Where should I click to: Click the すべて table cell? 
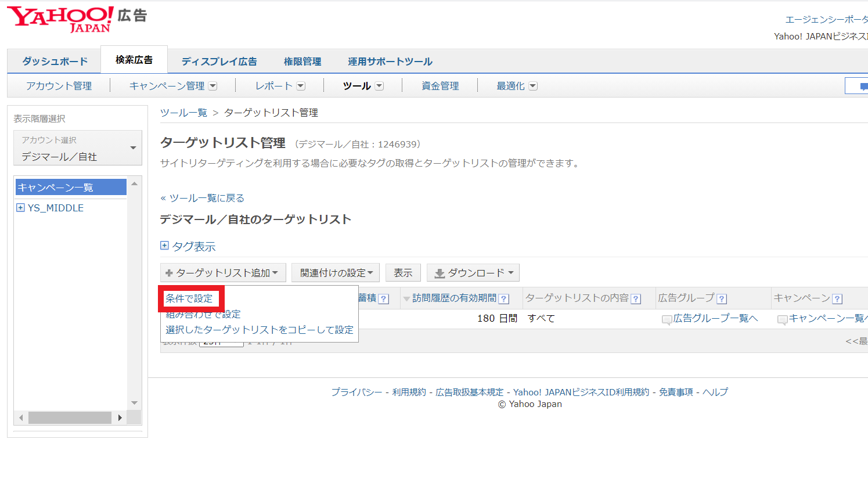[541, 318]
